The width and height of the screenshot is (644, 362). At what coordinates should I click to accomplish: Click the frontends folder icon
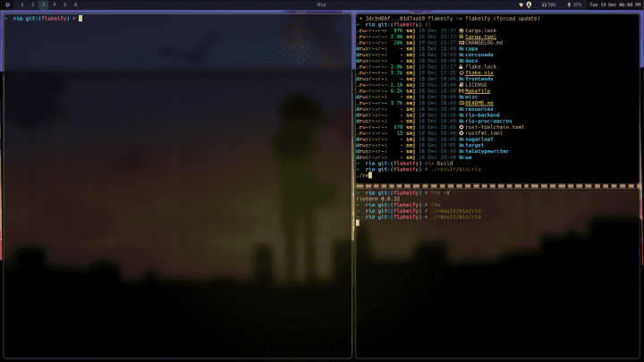click(x=462, y=79)
